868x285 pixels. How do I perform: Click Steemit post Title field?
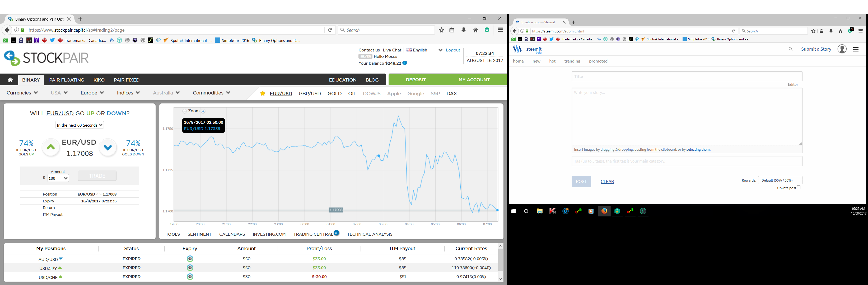(687, 76)
